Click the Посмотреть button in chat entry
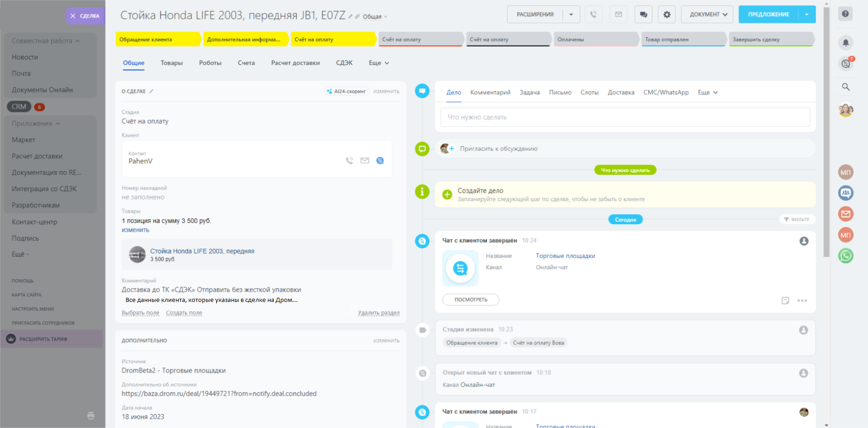Screen dimensions: 868x428 click(x=470, y=300)
